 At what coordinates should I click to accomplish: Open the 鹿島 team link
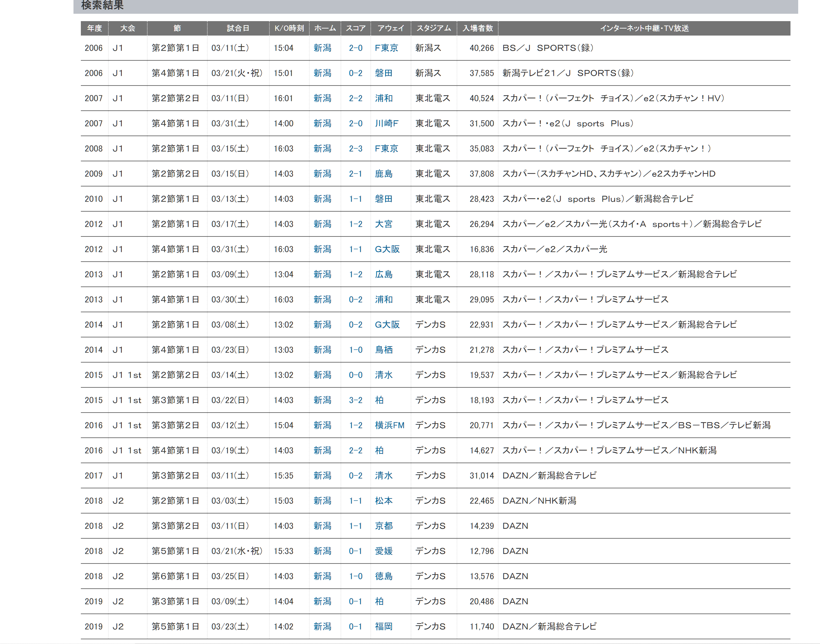click(383, 174)
